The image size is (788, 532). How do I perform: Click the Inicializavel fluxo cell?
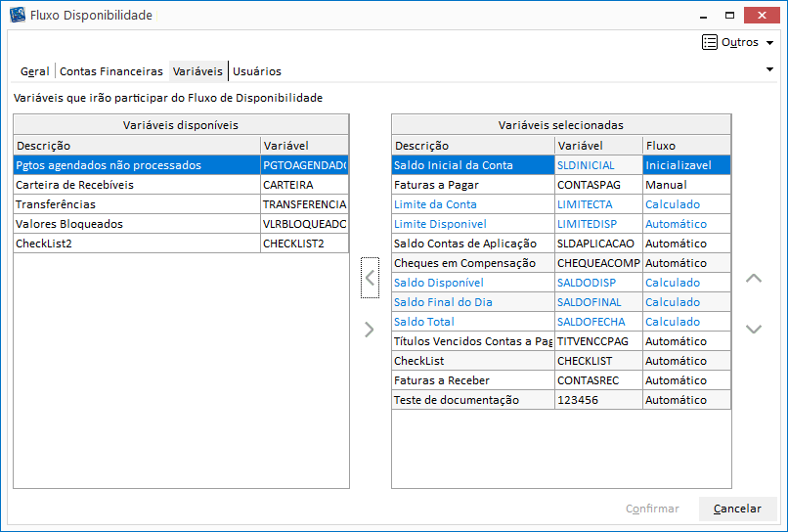[686, 165]
